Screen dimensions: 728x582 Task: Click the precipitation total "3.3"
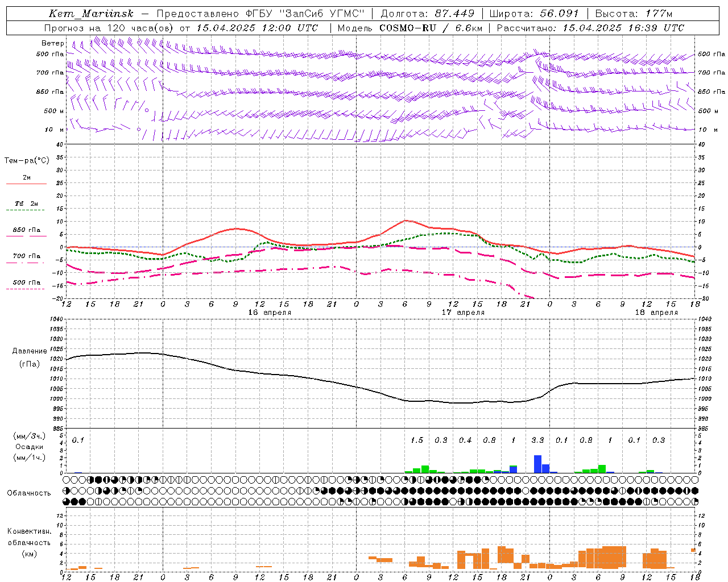[537, 440]
